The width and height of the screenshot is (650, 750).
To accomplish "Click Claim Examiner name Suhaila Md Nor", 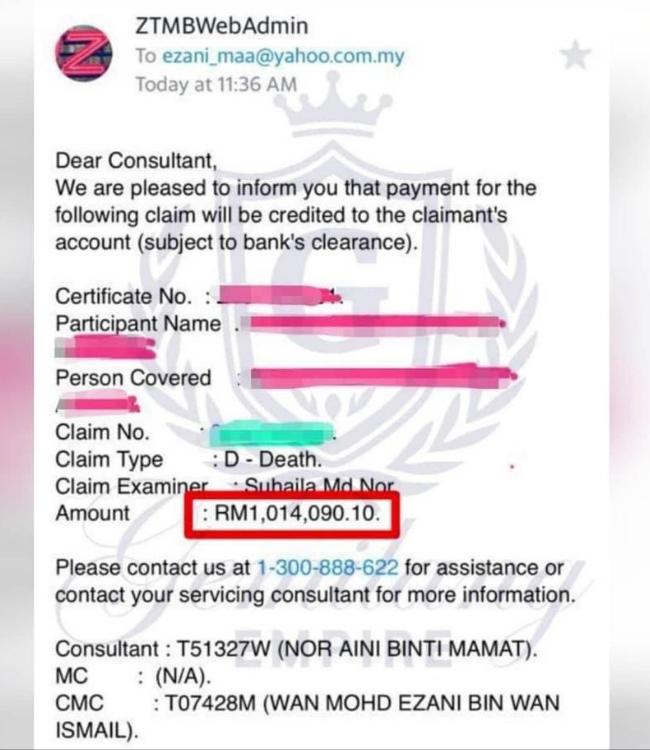I will 319,485.
